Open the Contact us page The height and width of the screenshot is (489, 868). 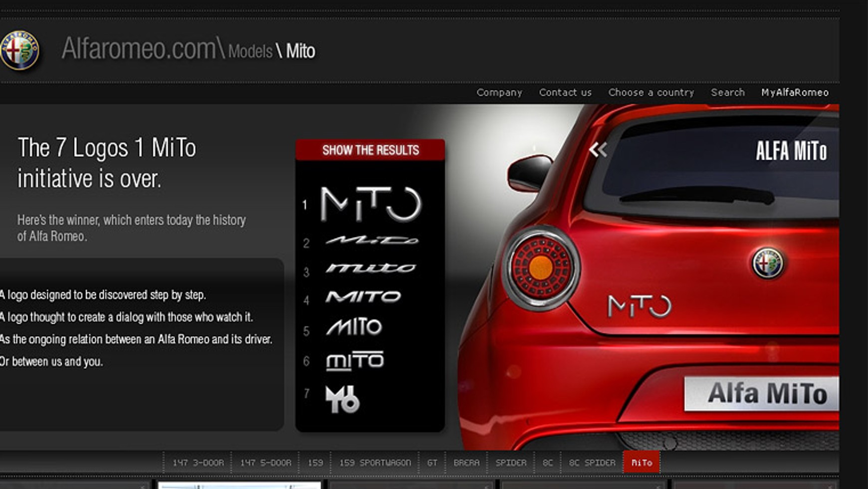pyautogui.click(x=565, y=92)
